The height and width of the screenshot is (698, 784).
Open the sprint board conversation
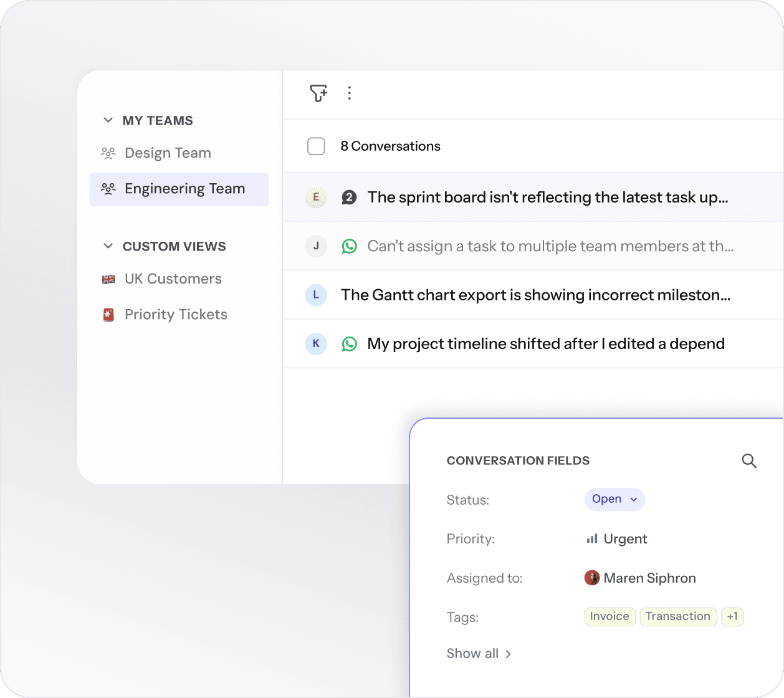click(533, 197)
